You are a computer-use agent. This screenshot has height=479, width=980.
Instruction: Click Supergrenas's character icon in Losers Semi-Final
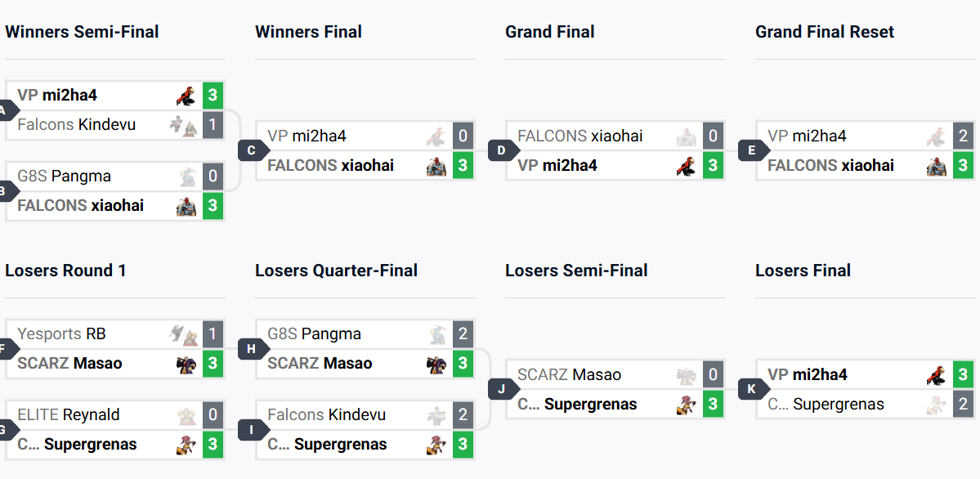pyautogui.click(x=687, y=405)
